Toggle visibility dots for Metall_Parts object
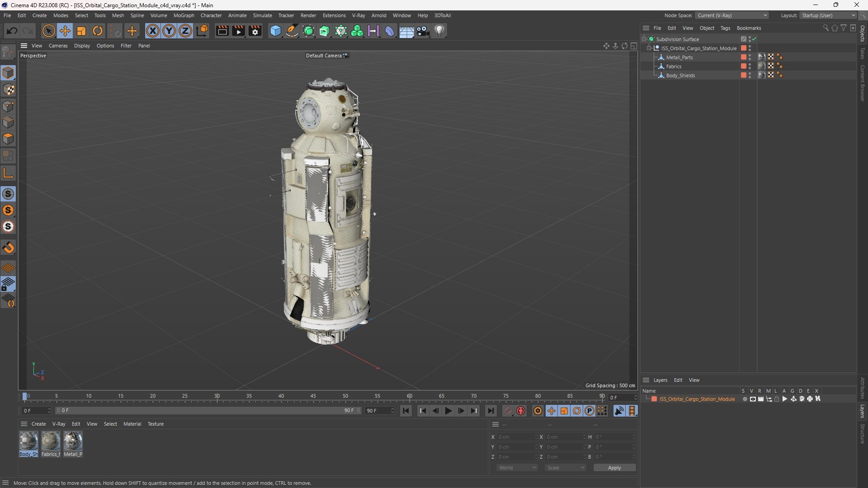The height and width of the screenshot is (488, 868). [x=750, y=57]
